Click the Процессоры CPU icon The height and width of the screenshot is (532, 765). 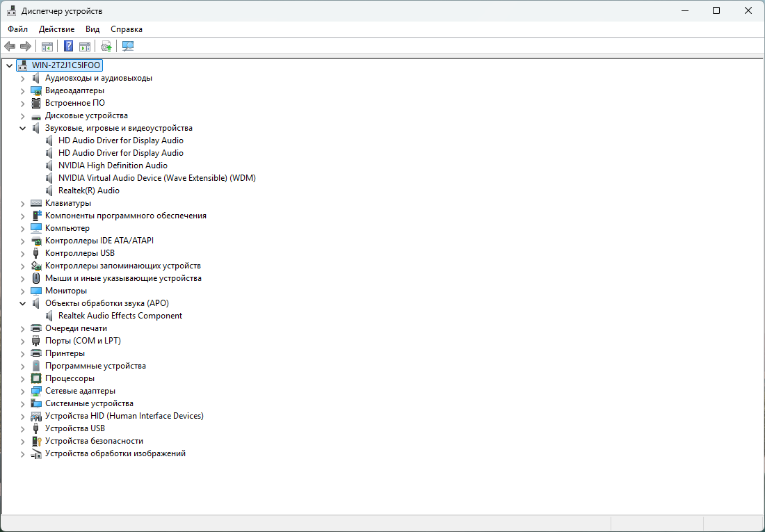36,378
